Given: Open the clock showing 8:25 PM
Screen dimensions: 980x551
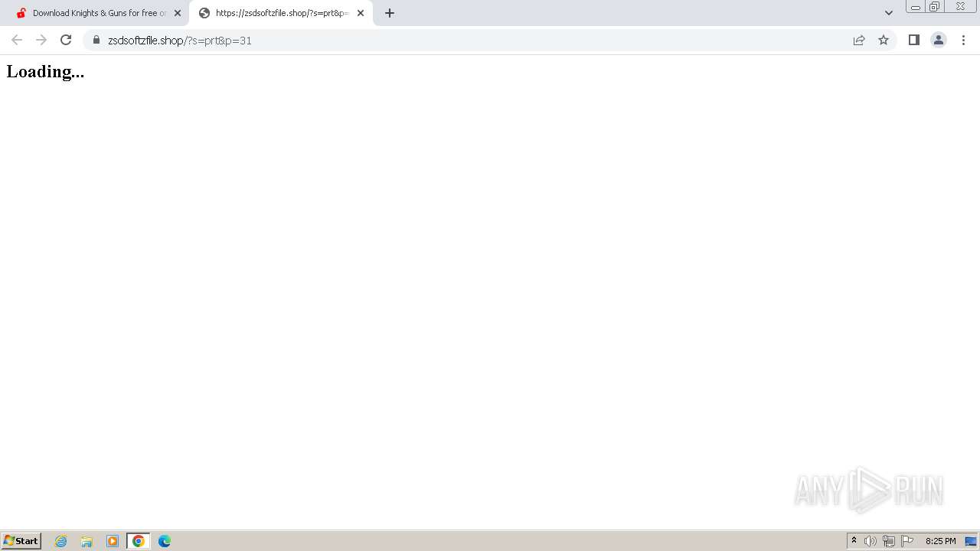Looking at the screenshot, I should [x=940, y=541].
